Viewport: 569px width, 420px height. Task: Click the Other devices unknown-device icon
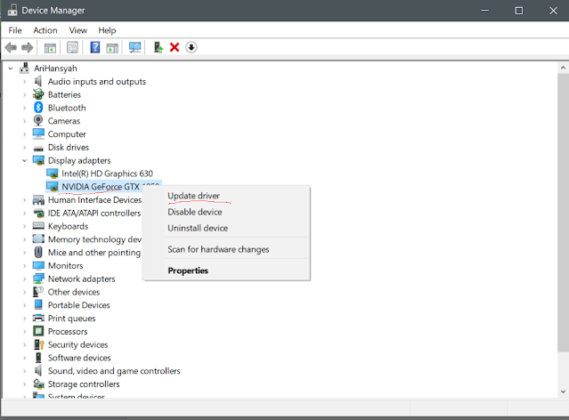tap(38, 291)
